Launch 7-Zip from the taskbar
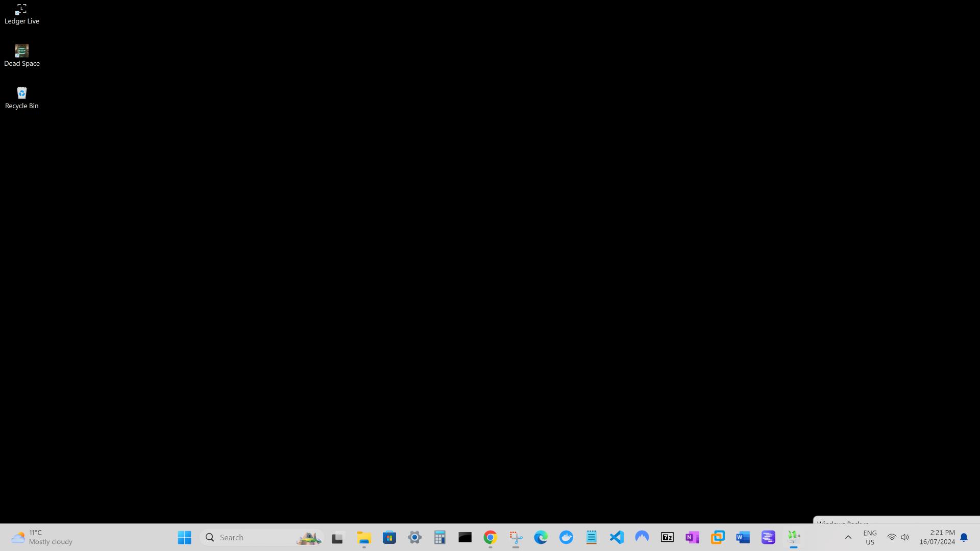The image size is (980, 551). click(667, 537)
